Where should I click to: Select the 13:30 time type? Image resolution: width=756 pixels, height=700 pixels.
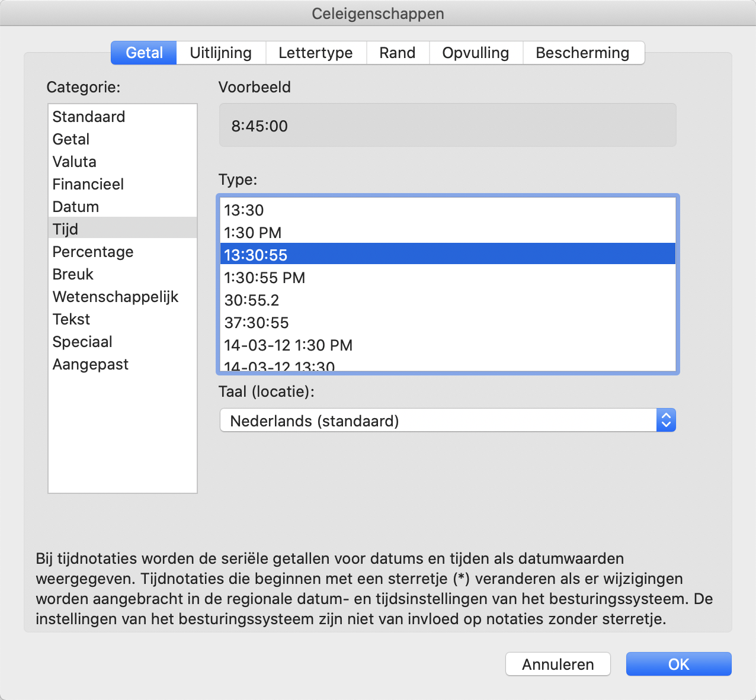(448, 210)
